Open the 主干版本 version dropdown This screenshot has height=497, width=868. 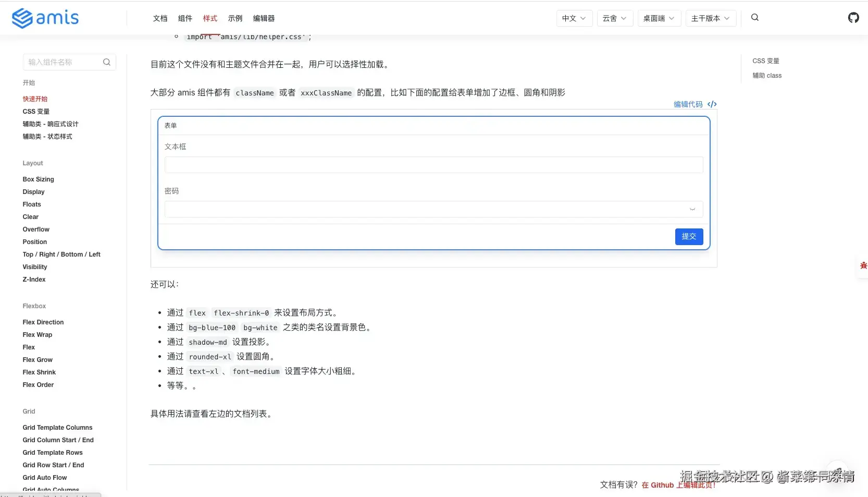click(711, 18)
